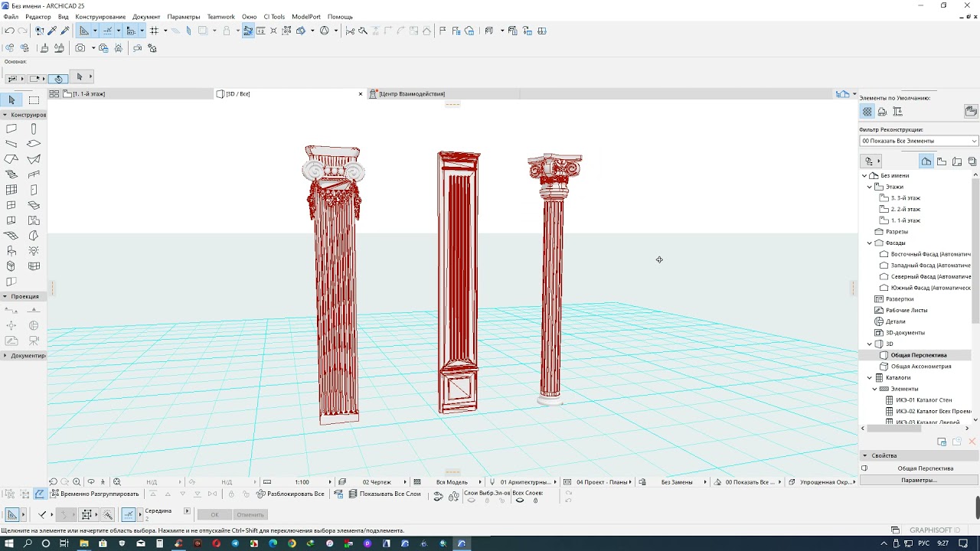Toggle element snap button in bottom control box
Screen dimensions: 980x551
pos(129,515)
